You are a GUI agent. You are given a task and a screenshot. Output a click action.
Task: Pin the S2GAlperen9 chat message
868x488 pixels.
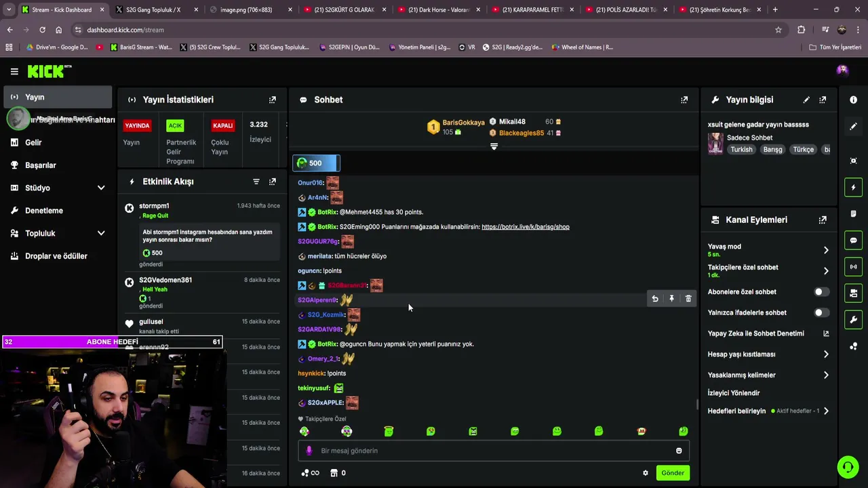[x=671, y=299]
